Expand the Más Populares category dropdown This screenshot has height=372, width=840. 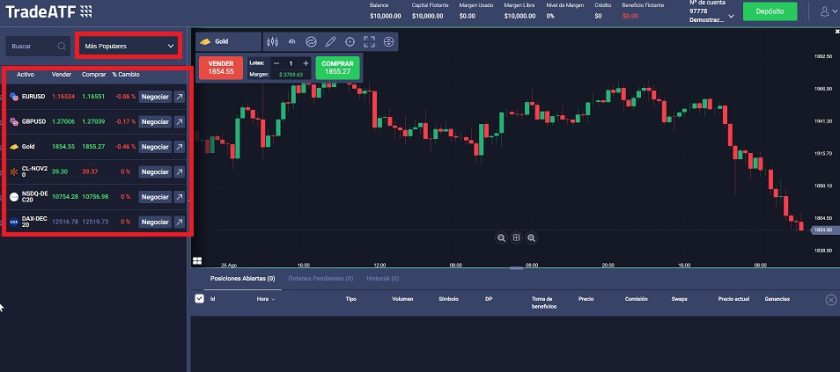coord(128,46)
